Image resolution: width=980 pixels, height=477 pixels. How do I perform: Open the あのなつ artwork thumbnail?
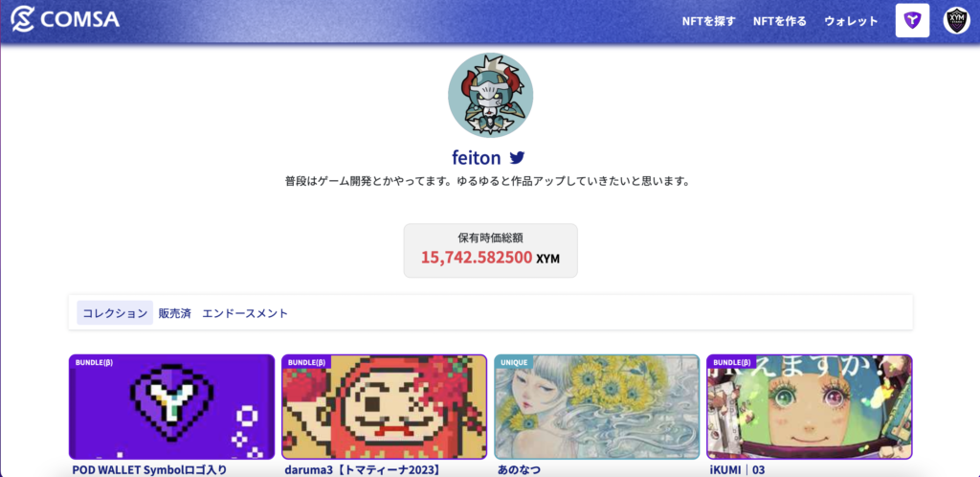tap(597, 407)
